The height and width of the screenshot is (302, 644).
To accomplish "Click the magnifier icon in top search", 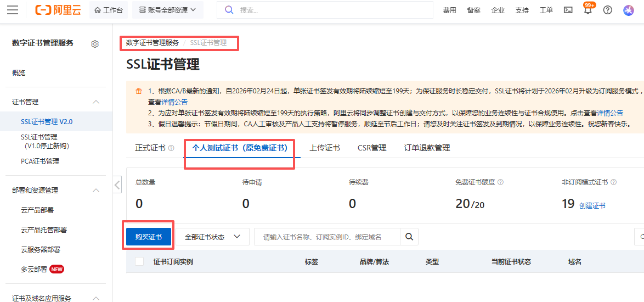I will [x=229, y=10].
